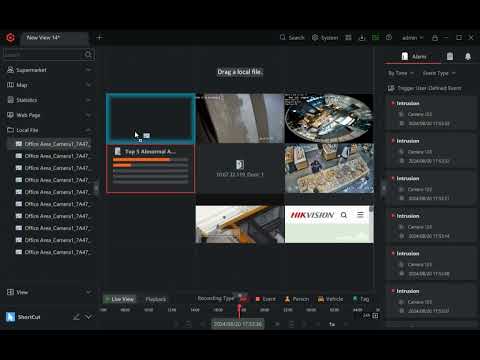Expand the Supermarket chevron
Viewport: 480px width, 360px height.
point(88,70)
